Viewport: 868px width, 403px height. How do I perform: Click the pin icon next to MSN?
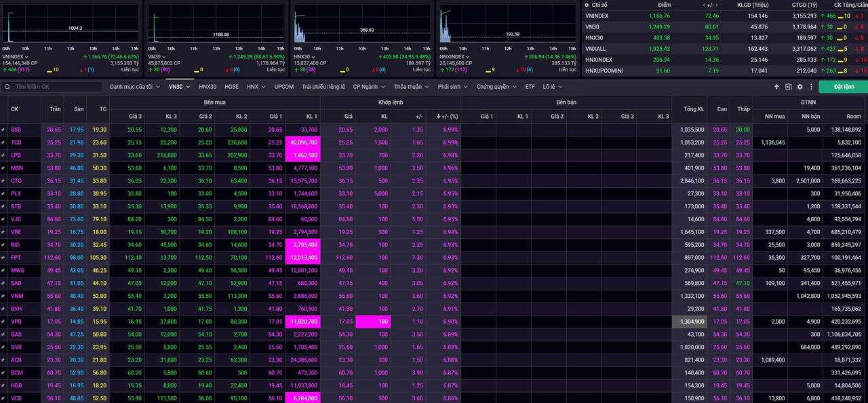pyautogui.click(x=3, y=168)
